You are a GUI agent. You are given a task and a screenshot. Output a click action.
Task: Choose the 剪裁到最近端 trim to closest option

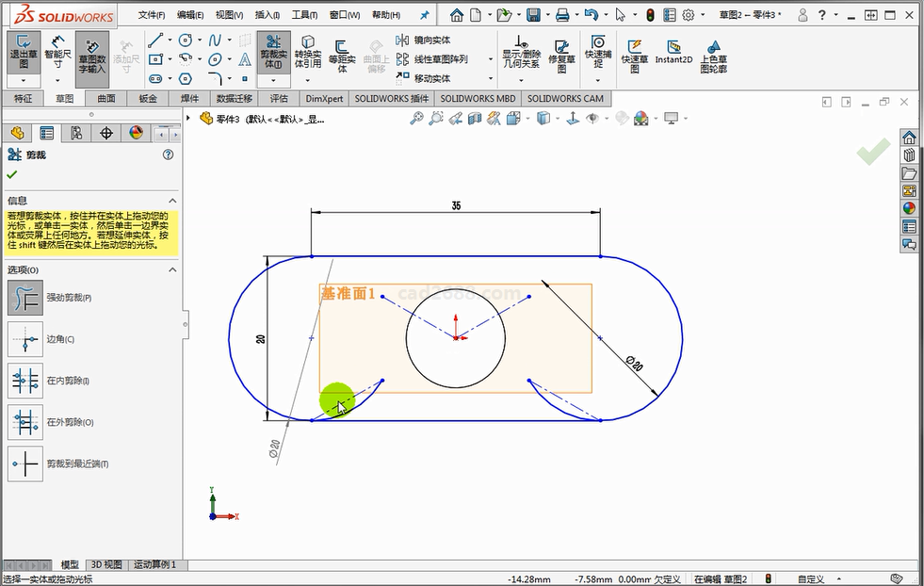[25, 464]
